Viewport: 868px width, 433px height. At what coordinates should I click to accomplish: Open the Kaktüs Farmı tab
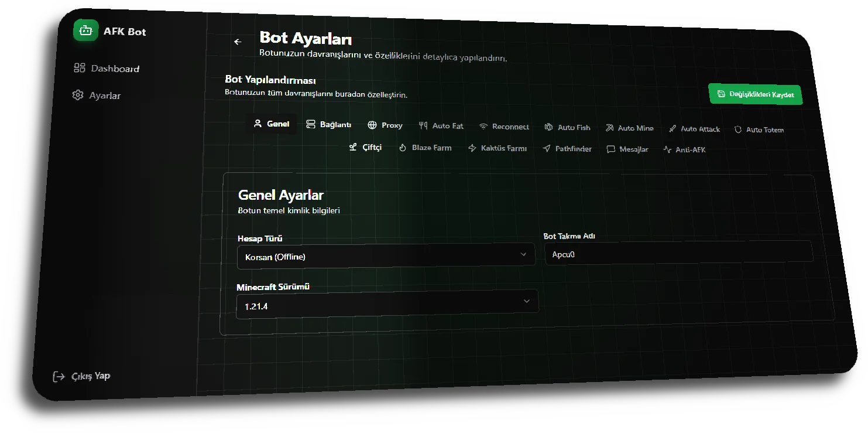point(498,148)
